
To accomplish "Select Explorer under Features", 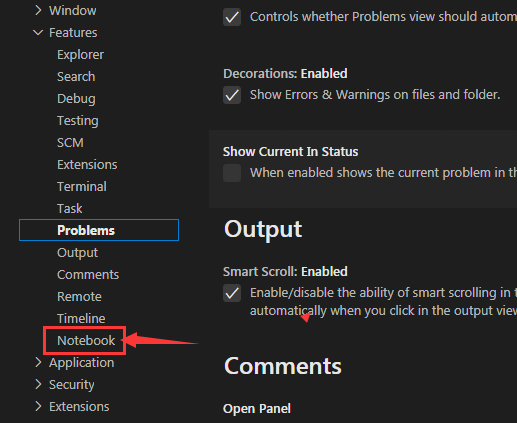I will (80, 55).
